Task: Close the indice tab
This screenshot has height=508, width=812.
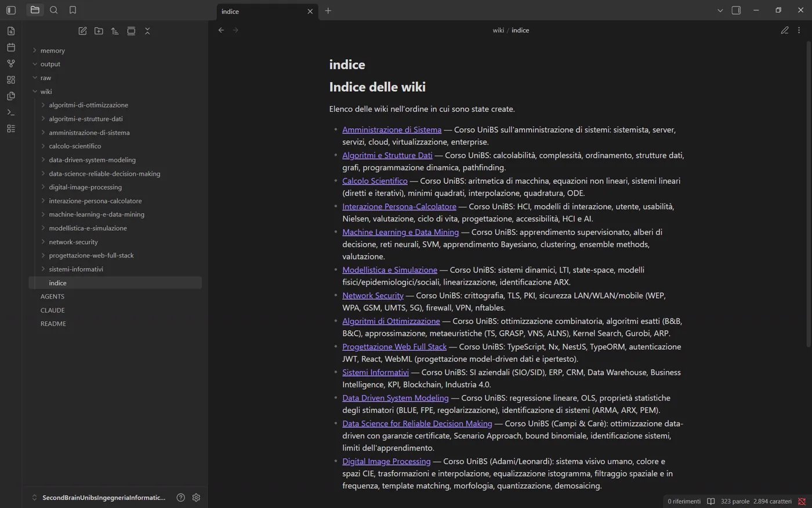Action: 310,11
